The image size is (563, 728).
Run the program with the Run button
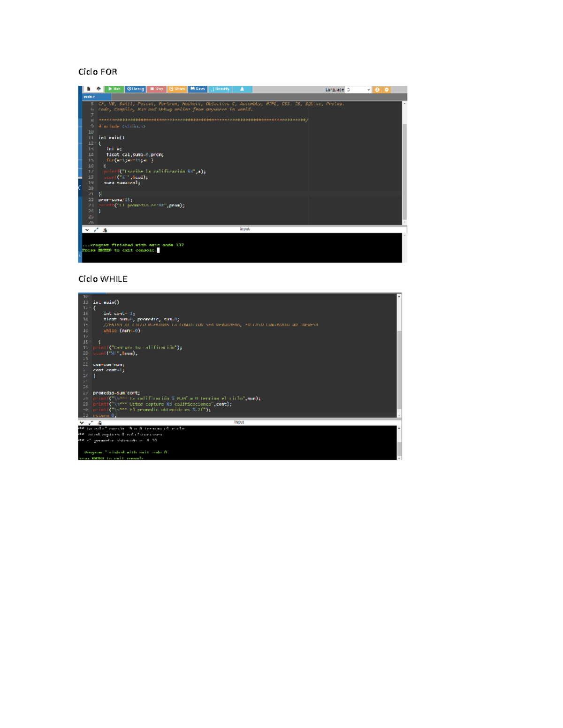pos(114,89)
